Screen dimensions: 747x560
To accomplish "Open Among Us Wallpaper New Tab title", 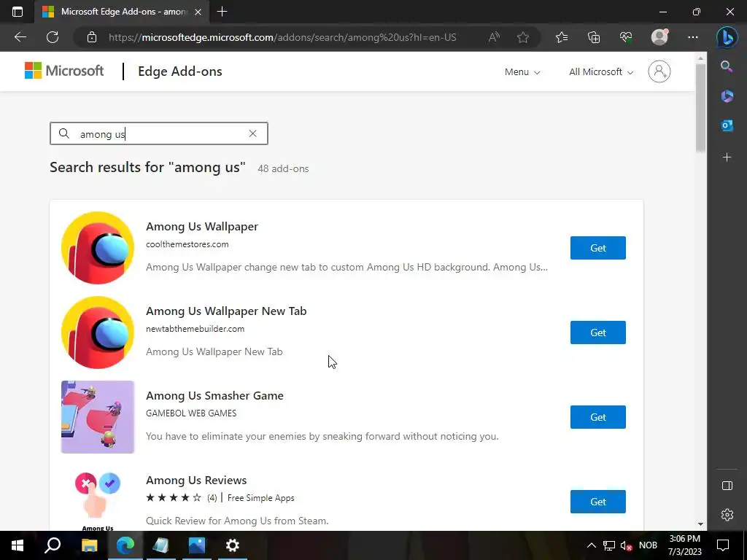I will [226, 311].
